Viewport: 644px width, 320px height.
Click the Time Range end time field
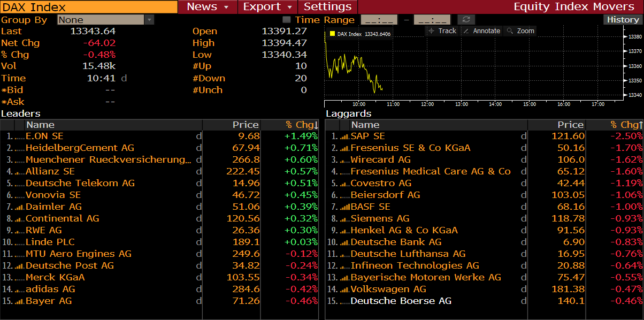(432, 20)
